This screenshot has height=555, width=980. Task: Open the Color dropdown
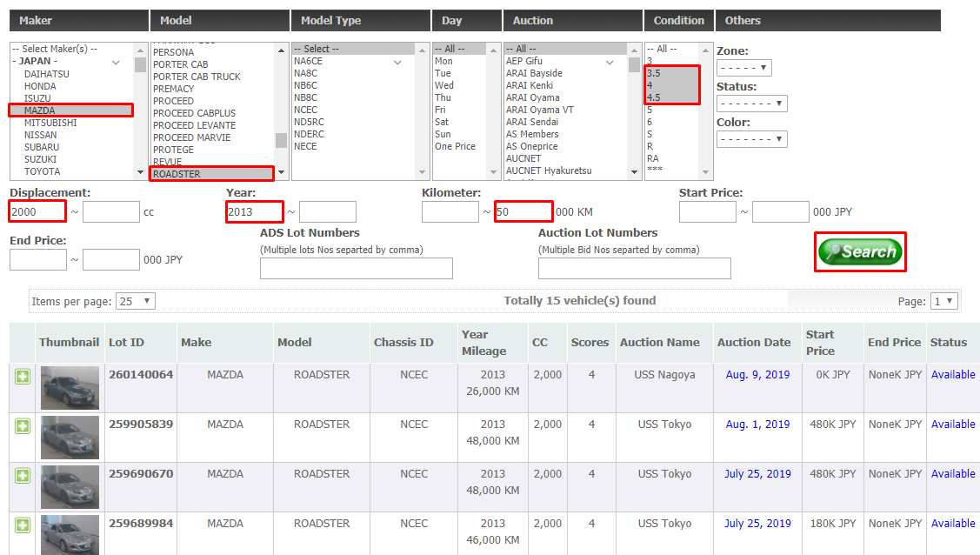(x=751, y=139)
